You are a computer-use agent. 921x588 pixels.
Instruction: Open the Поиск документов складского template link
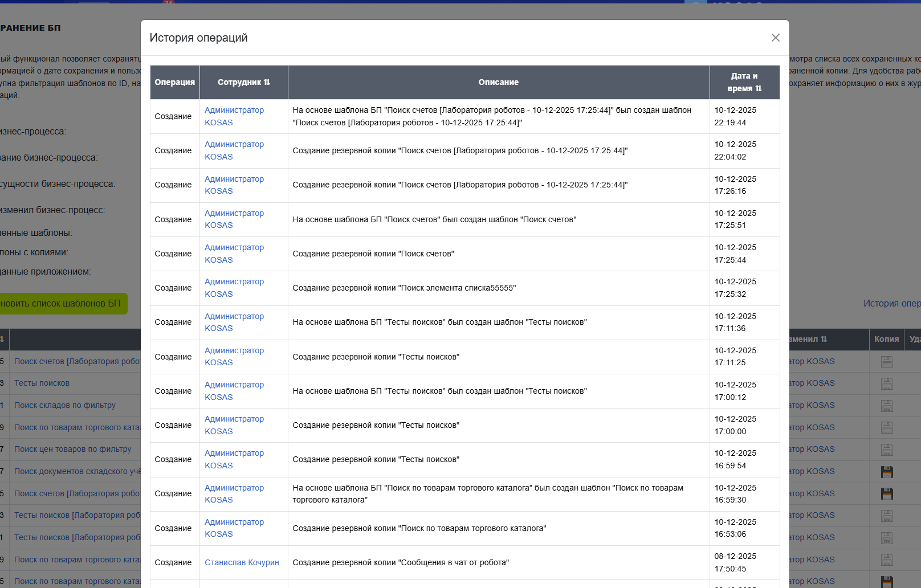(x=78, y=471)
